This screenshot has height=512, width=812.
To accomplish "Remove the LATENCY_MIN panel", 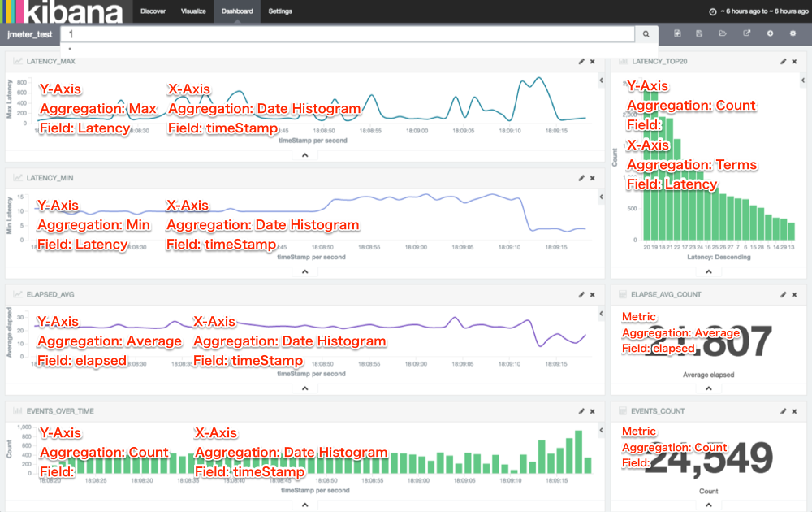I will pos(593,178).
